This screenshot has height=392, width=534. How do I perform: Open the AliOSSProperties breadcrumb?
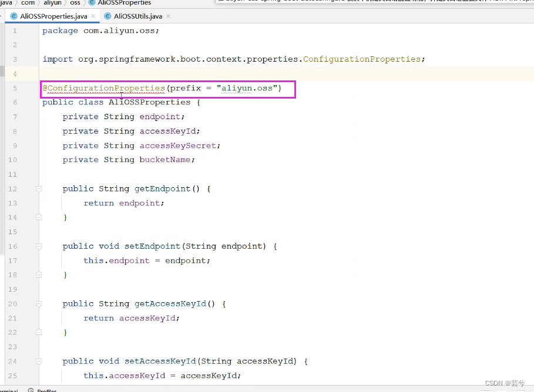pyautogui.click(x=125, y=3)
